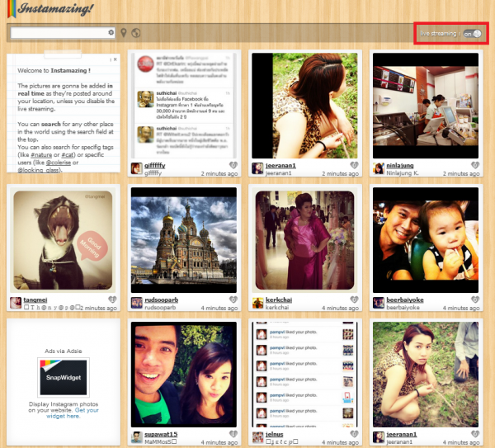Click the location pin icon beside search
This screenshot has width=495, height=448.
[124, 33]
